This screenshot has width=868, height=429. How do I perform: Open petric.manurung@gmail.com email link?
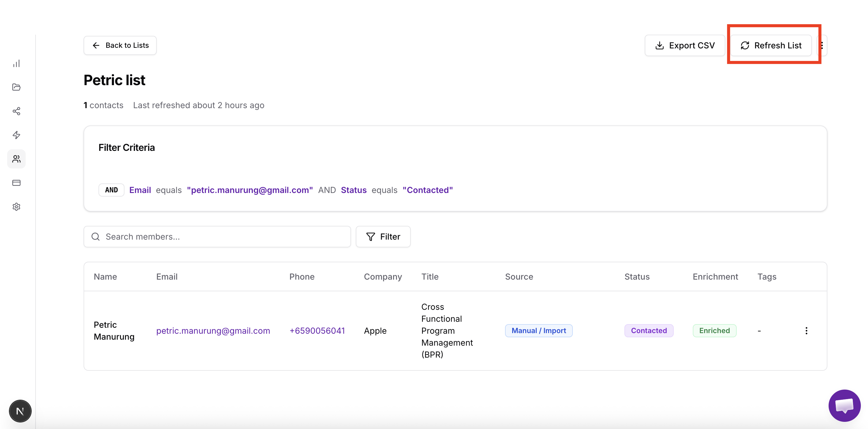[213, 330]
